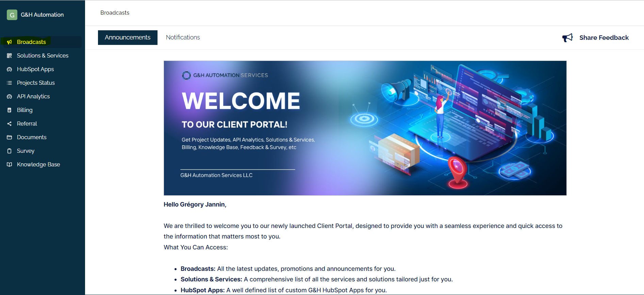Click the Referral share icon
The width and height of the screenshot is (644, 295).
coord(10,124)
